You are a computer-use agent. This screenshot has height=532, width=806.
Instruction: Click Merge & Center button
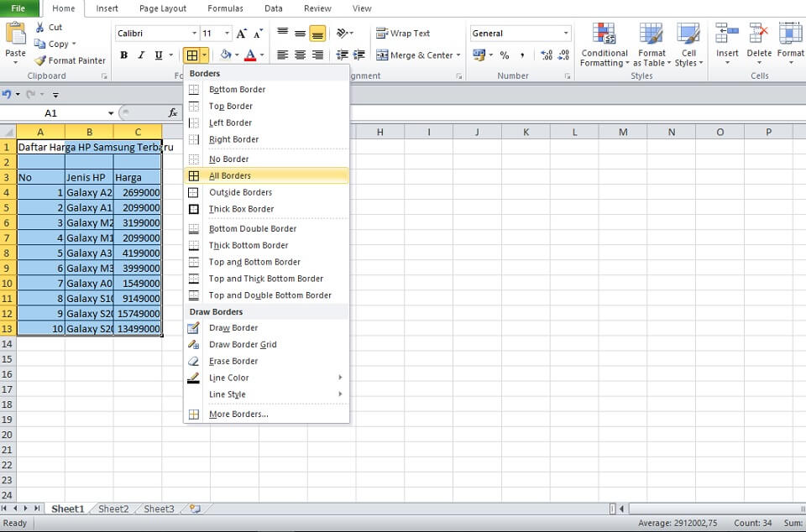(414, 55)
